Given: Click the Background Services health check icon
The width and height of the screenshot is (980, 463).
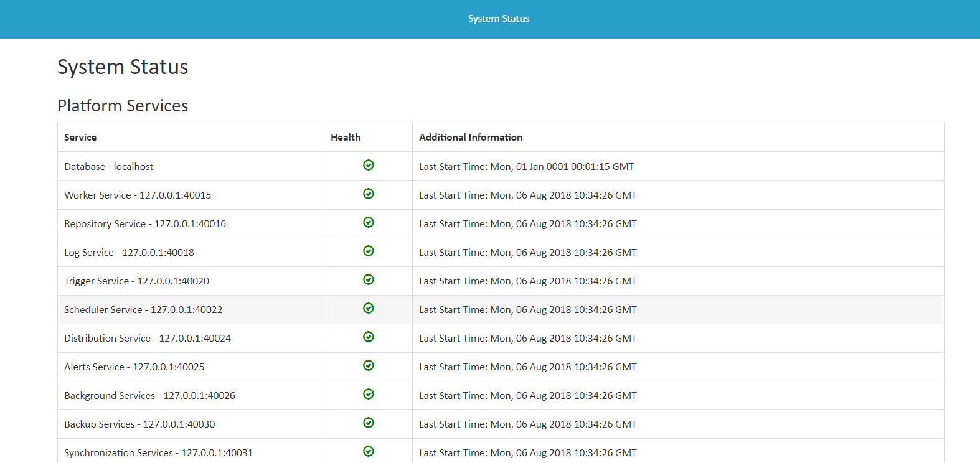Looking at the screenshot, I should click(369, 394).
